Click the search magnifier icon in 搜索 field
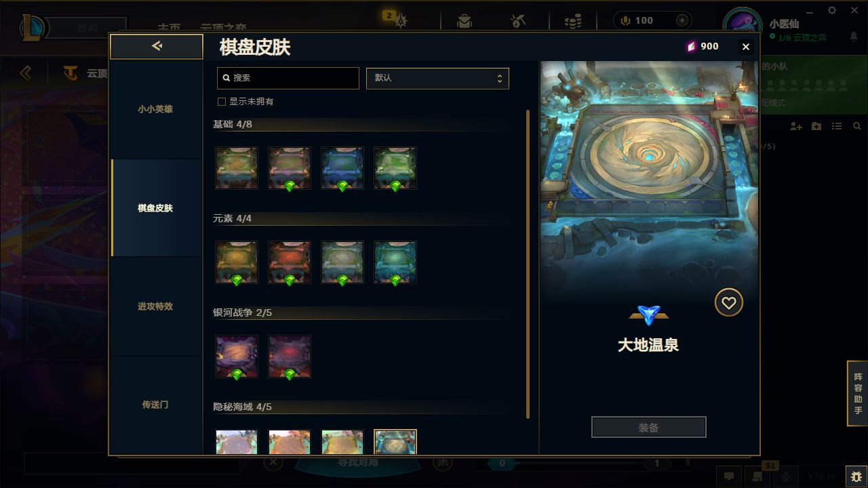Screen dimensions: 868x488 pyautogui.click(x=226, y=78)
